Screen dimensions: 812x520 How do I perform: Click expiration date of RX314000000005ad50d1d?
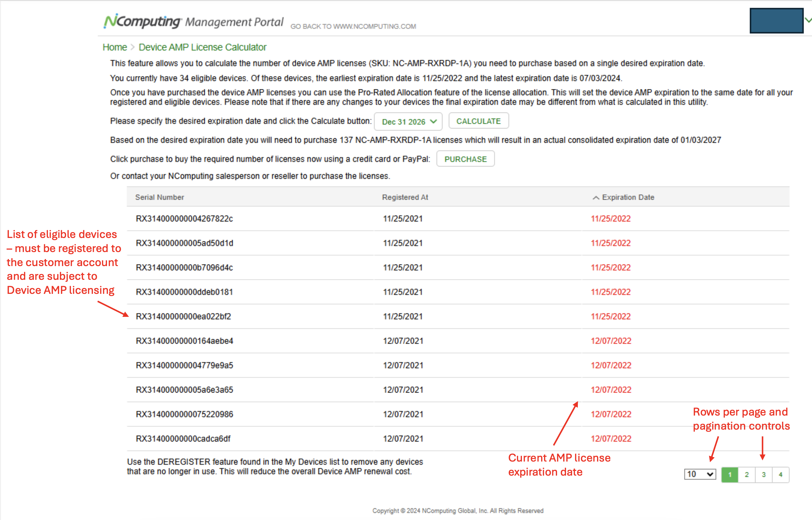610,243
